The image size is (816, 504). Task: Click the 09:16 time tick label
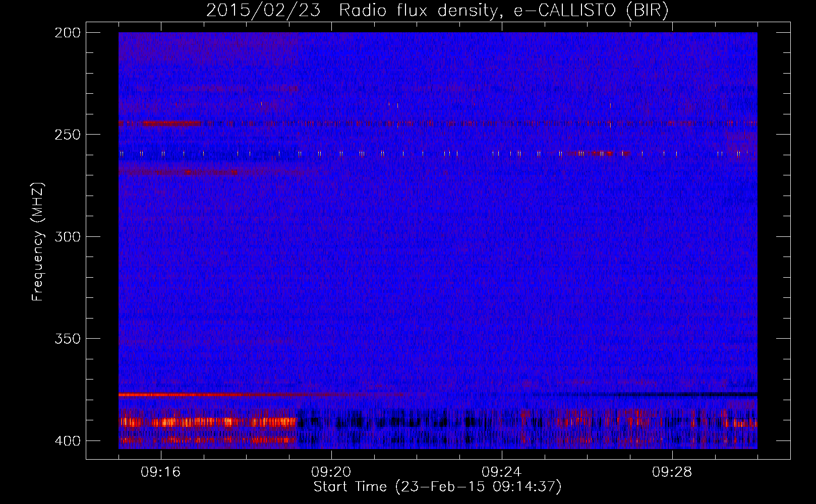pos(161,472)
